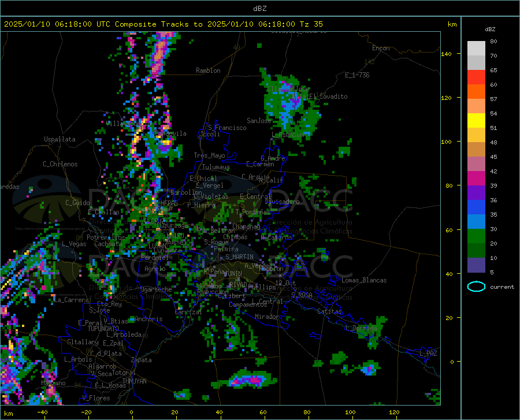Click the red 65 dBZ color swatch
520x420 pixels.
pos(476,77)
